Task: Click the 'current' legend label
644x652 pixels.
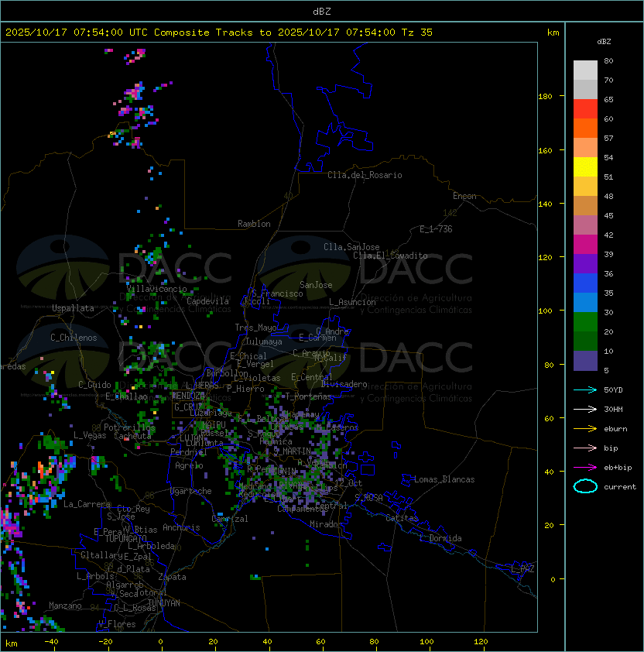Action: coord(620,487)
